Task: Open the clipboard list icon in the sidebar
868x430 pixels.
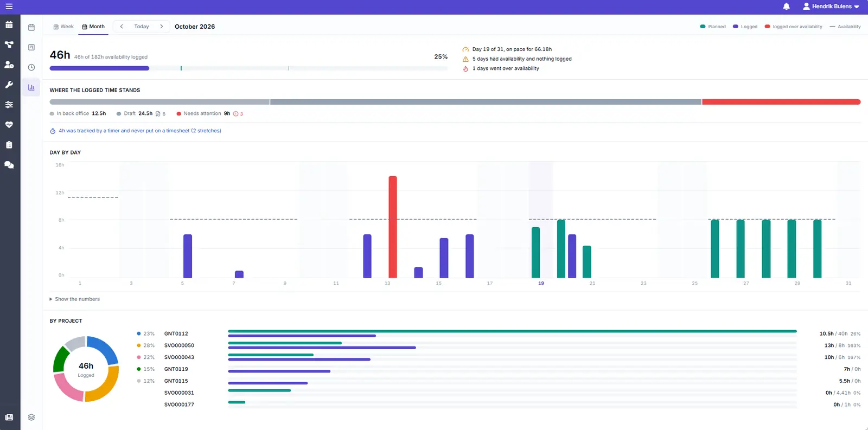Action: click(9, 145)
